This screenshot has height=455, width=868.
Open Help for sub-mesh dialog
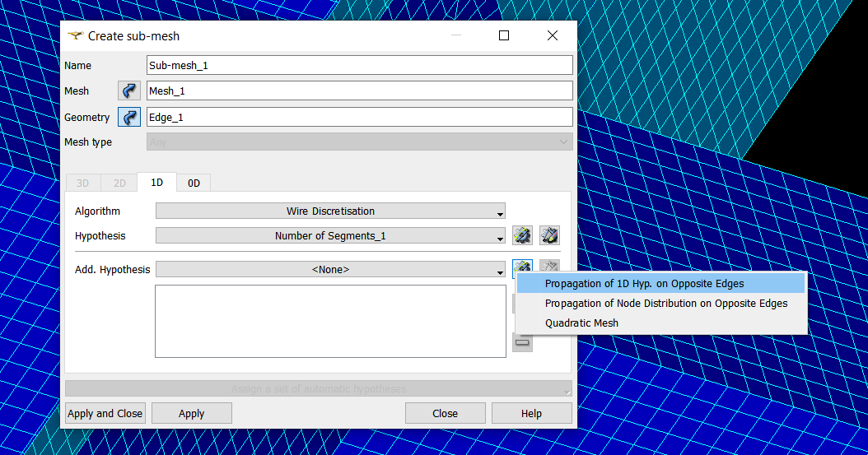click(531, 414)
